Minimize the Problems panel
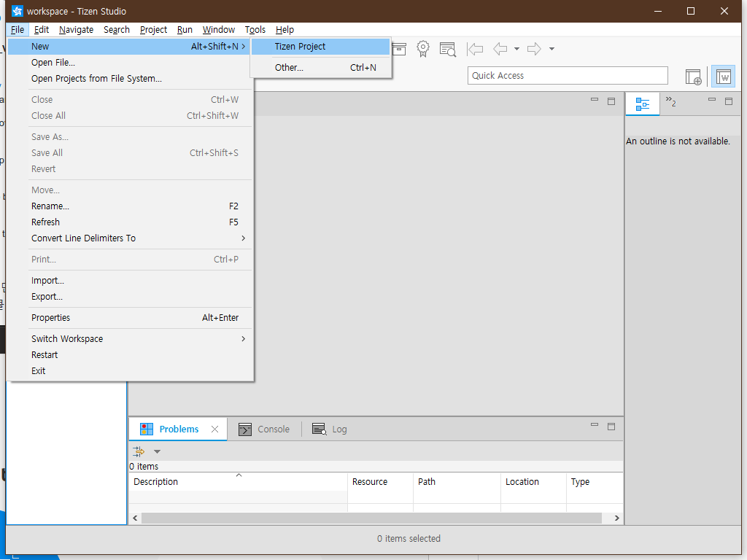747x560 pixels. coord(594,425)
